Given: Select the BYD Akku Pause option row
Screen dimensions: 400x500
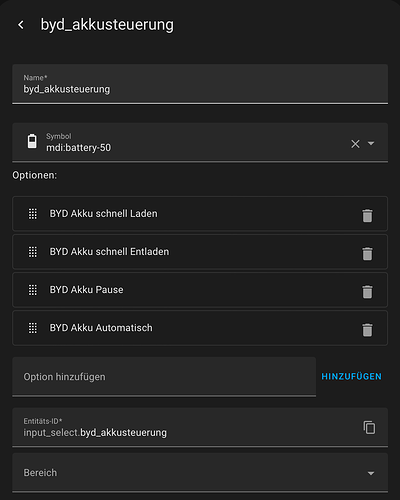Looking at the screenshot, I should tap(200, 290).
